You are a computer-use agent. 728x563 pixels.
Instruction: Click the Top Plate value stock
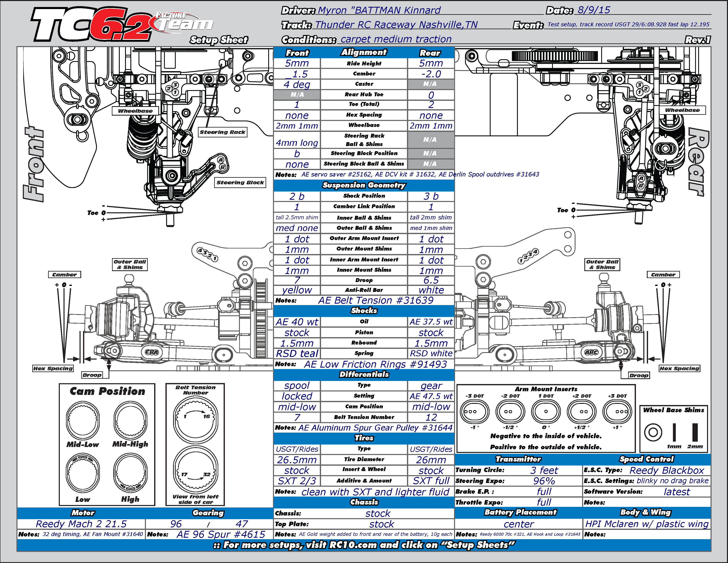(x=382, y=524)
